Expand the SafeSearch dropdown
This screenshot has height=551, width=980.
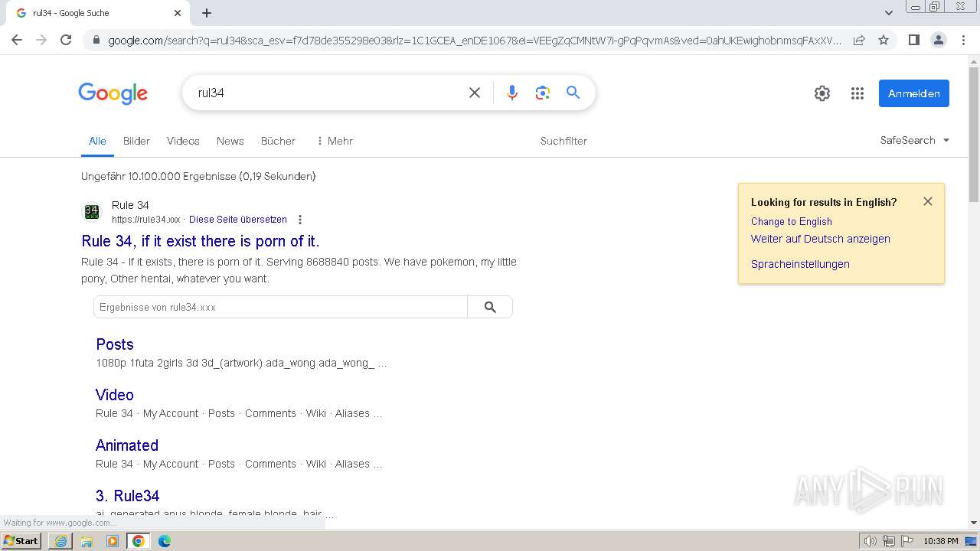(915, 140)
